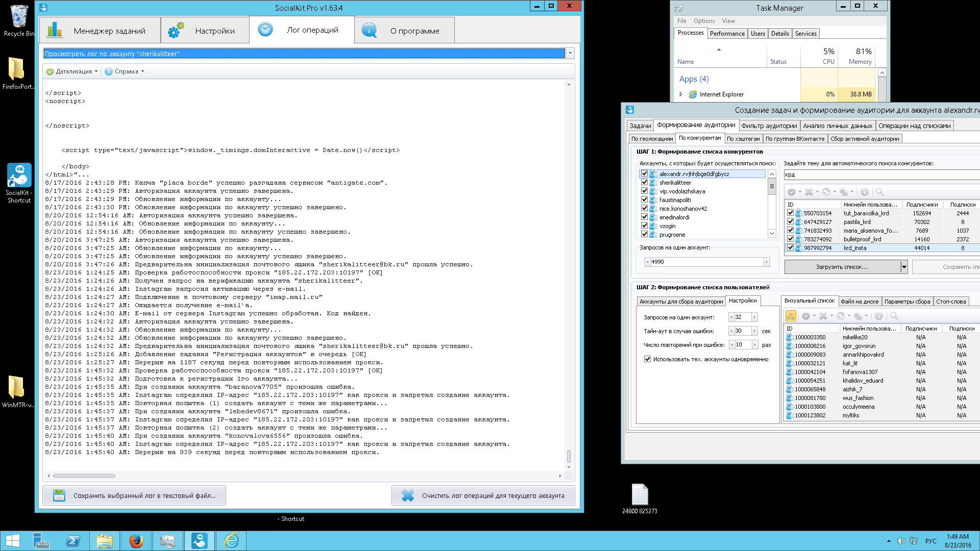Click the log vertical scrollbar thumb
Image resolution: width=980 pixels, height=551 pixels.
click(x=569, y=456)
